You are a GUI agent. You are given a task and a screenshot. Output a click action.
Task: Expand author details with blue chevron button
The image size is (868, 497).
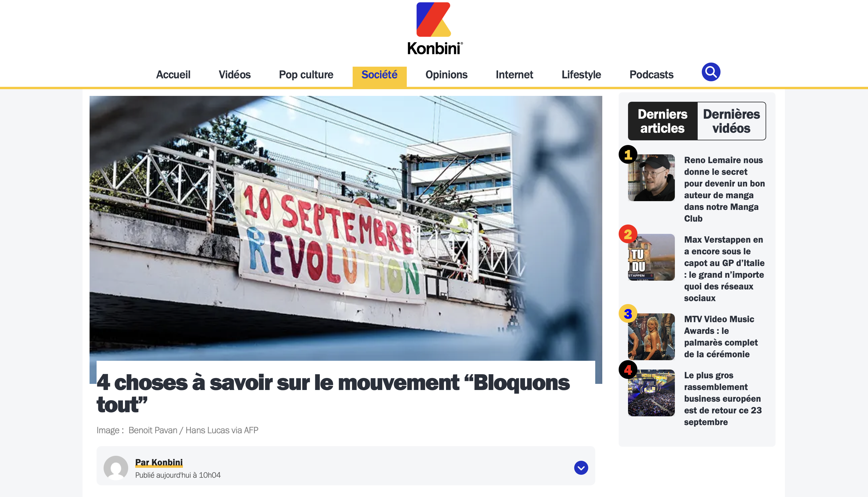581,468
